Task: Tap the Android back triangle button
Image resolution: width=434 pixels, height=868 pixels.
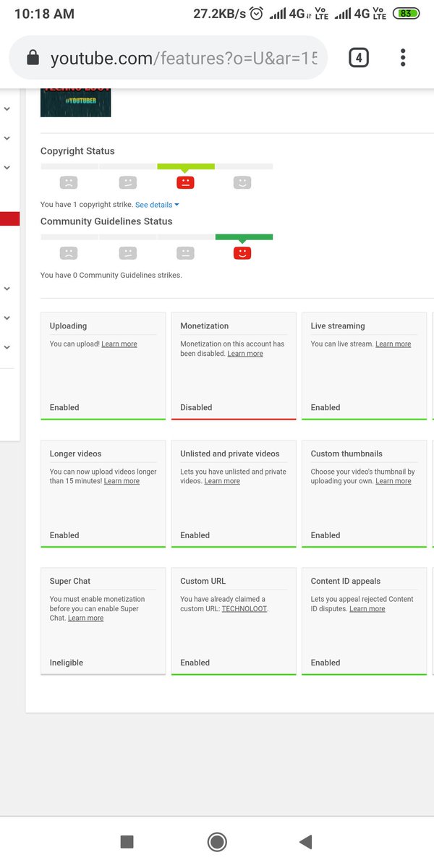Action: (x=305, y=841)
